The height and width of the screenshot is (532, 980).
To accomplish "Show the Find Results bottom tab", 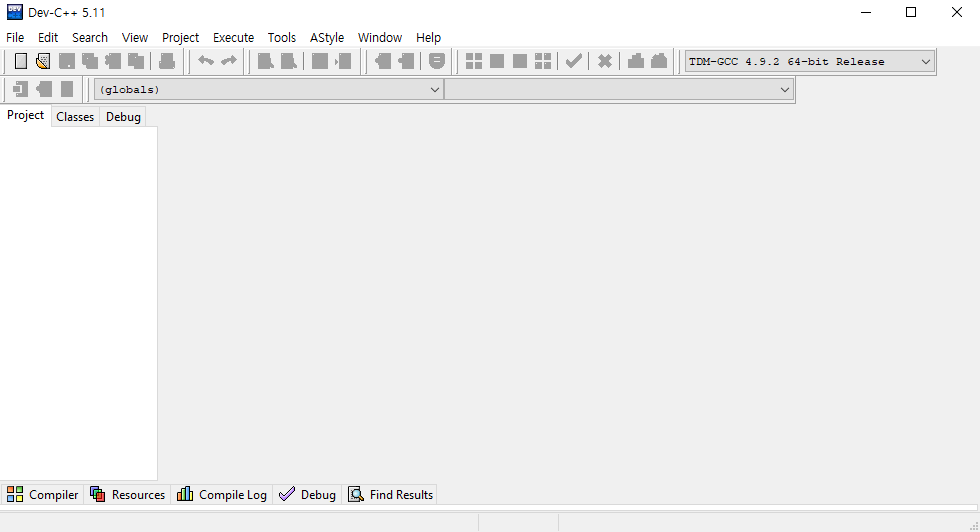I will (391, 494).
